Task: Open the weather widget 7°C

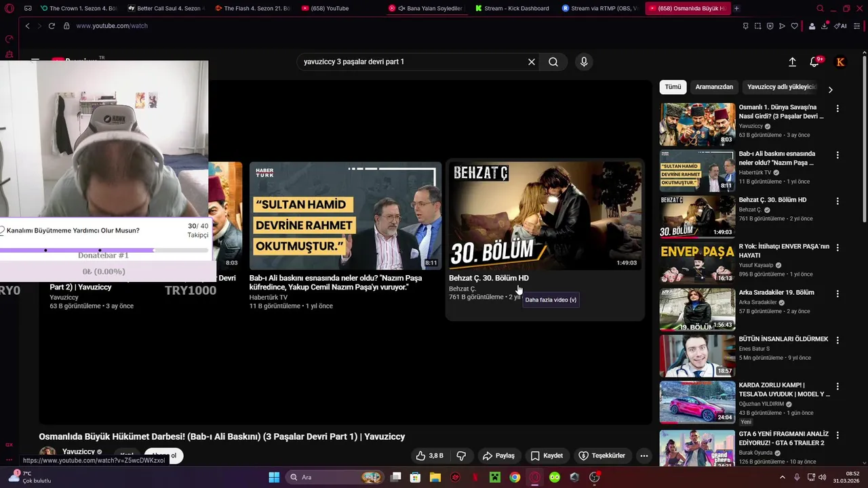Action: point(28,477)
